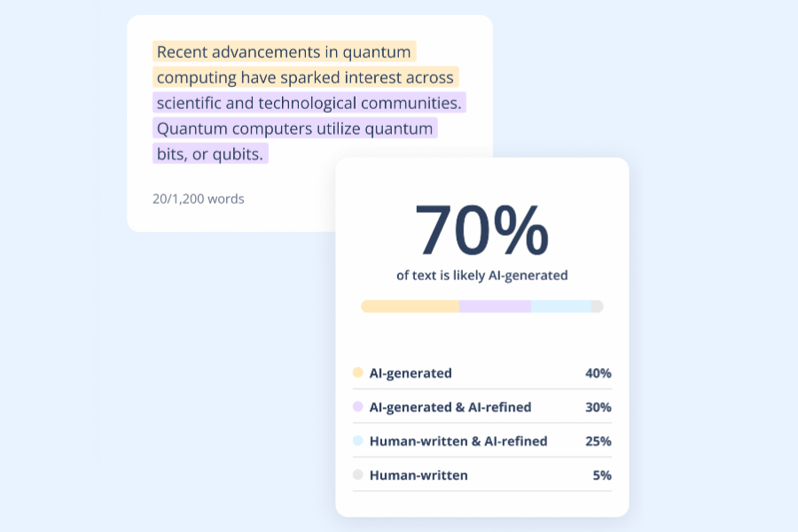Screen dimensions: 798x532
Task: Click the yellow dot beside AI-generated
Action: click(358, 373)
